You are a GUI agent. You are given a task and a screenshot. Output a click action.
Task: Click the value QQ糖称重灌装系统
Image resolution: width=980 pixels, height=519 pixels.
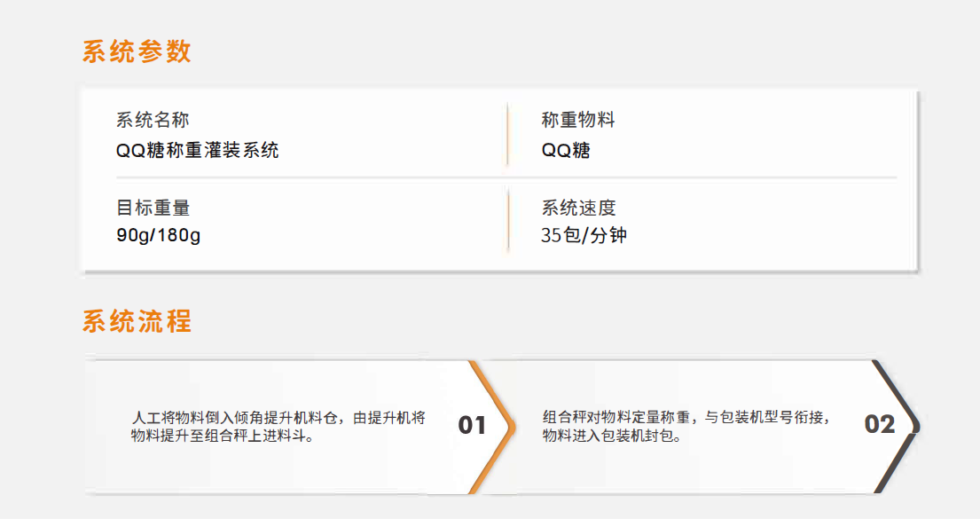[x=198, y=150]
